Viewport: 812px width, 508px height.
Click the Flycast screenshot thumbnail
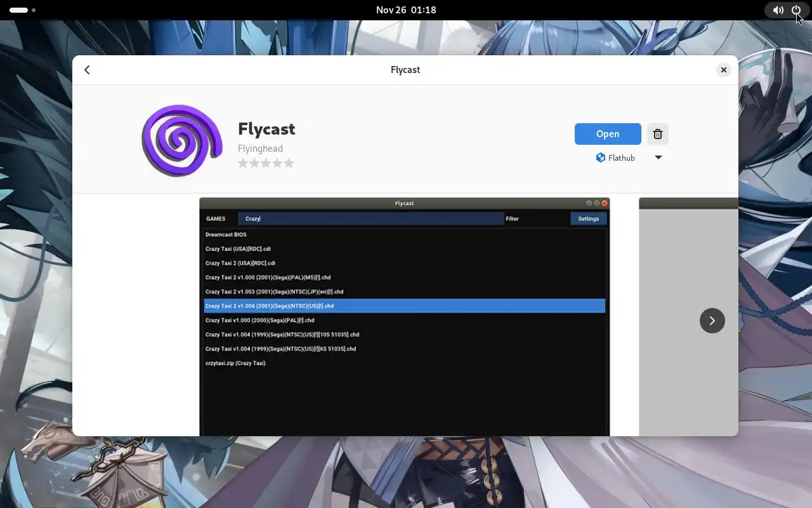click(x=404, y=317)
